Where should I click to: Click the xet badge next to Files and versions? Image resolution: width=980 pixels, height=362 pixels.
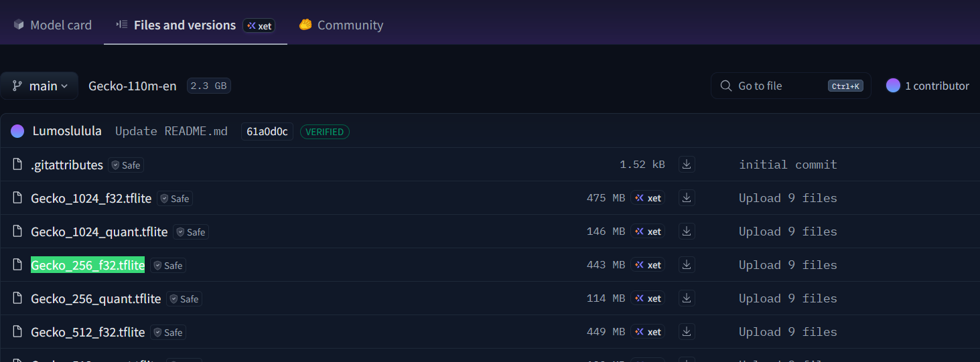[x=259, y=26]
